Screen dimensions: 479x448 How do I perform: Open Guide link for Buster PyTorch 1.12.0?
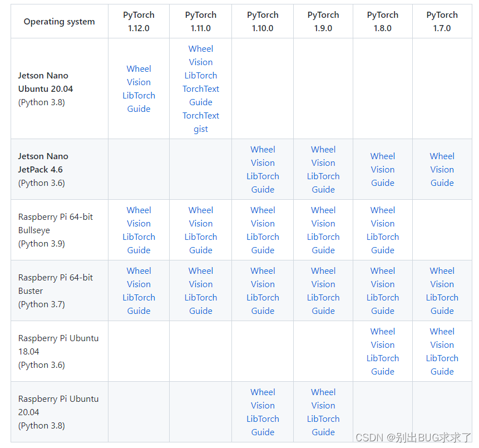pos(139,311)
